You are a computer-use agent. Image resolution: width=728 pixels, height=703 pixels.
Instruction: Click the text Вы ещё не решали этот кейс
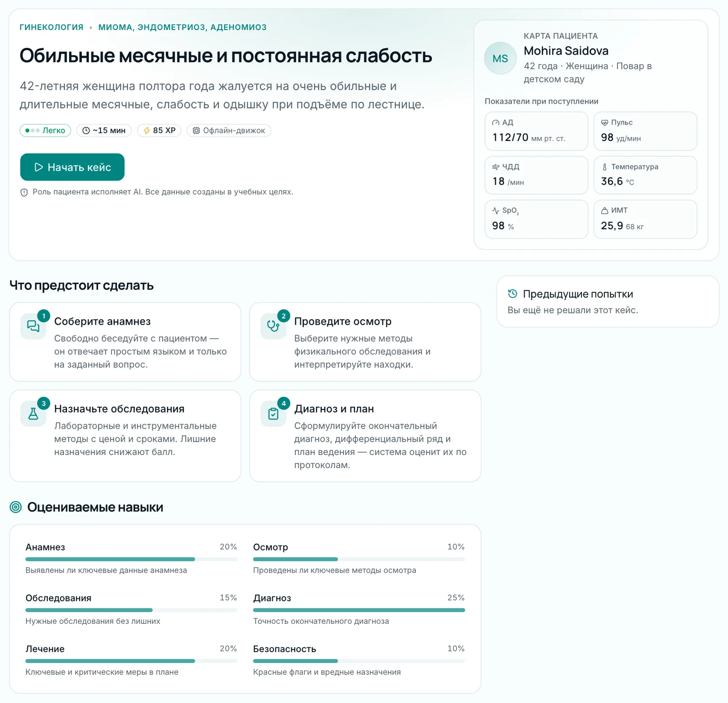click(573, 310)
